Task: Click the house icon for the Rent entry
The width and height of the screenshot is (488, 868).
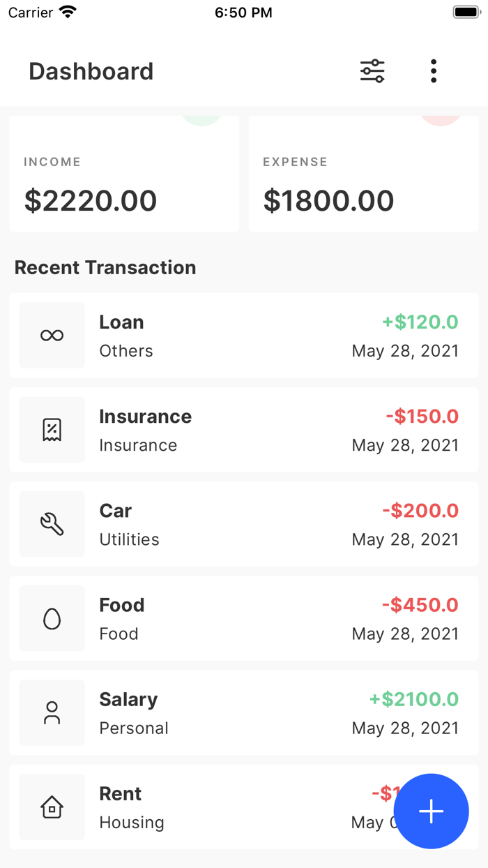Action: tap(52, 807)
